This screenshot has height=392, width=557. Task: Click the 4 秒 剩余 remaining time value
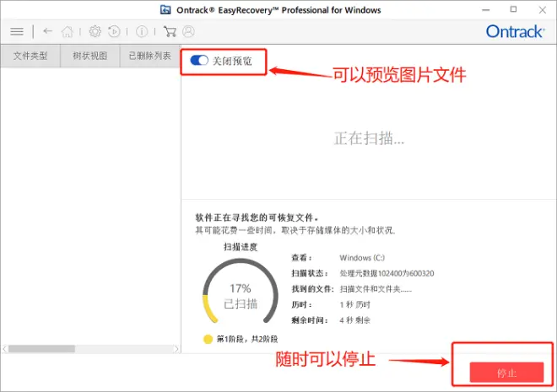(x=354, y=320)
